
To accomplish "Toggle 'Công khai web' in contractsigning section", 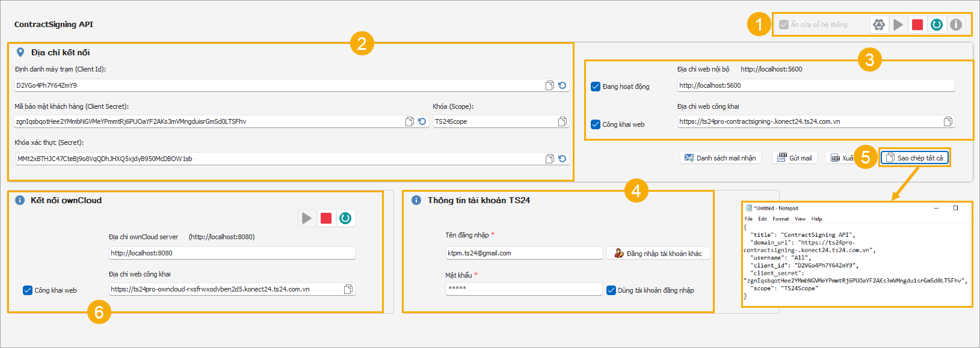I will tap(596, 124).
